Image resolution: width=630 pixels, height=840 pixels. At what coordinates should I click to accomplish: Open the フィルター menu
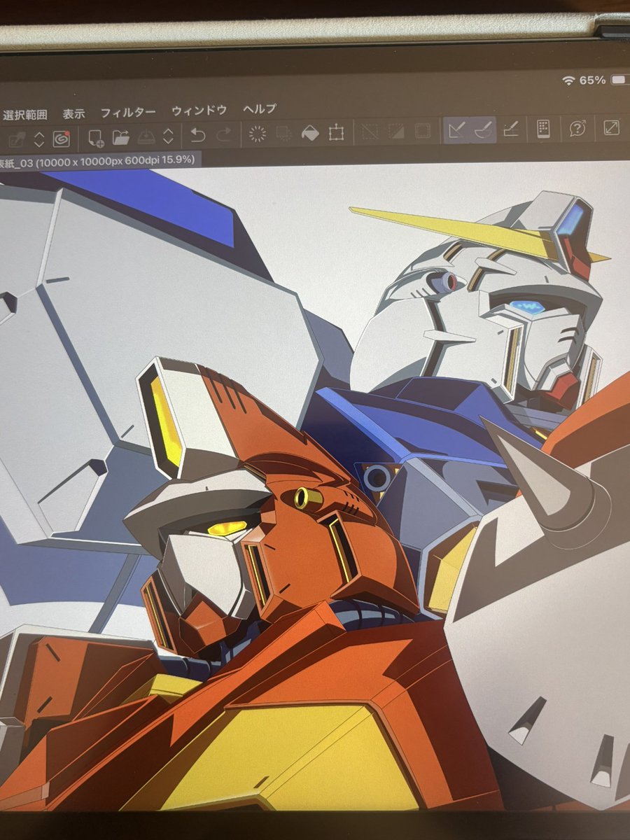click(x=128, y=112)
